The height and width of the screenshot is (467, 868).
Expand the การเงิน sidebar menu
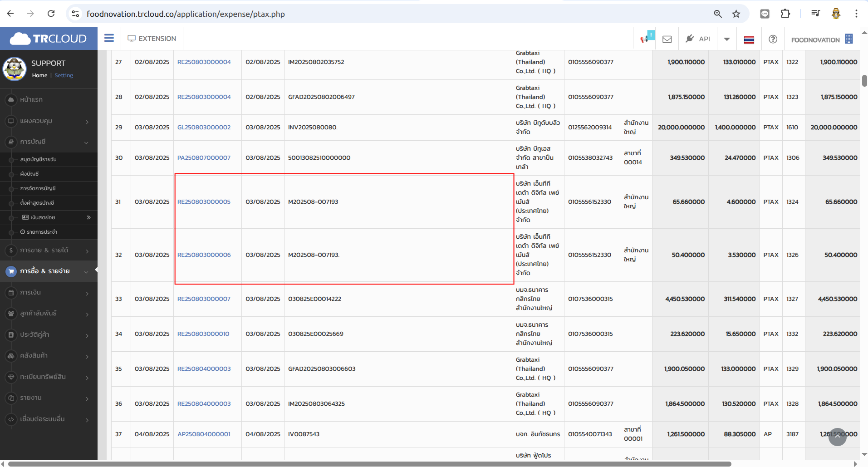click(x=49, y=293)
